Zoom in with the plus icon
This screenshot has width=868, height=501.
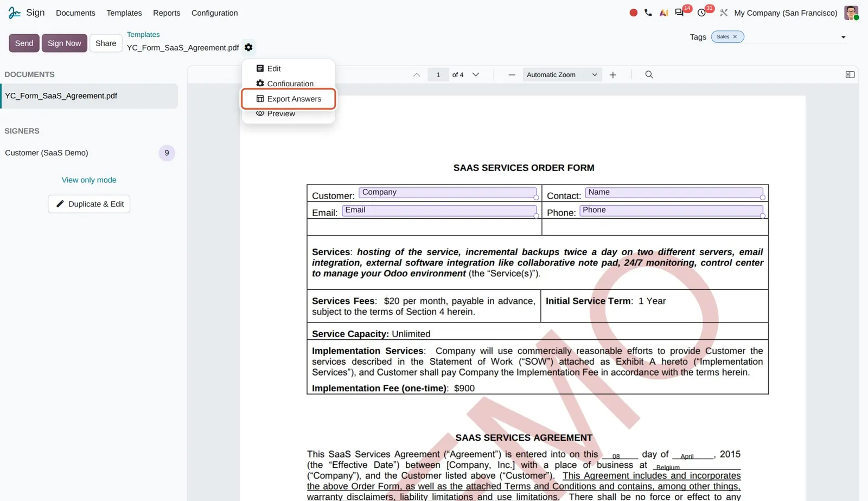click(x=613, y=75)
